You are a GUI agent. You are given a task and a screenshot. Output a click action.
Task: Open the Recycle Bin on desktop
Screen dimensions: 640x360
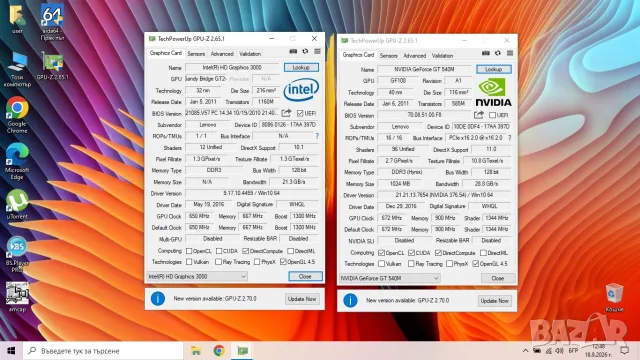click(614, 297)
